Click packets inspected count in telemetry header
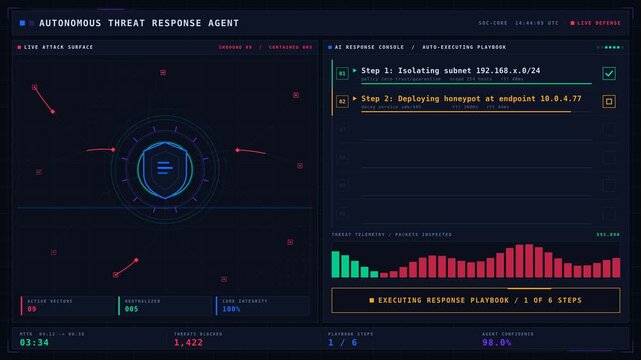 point(608,235)
